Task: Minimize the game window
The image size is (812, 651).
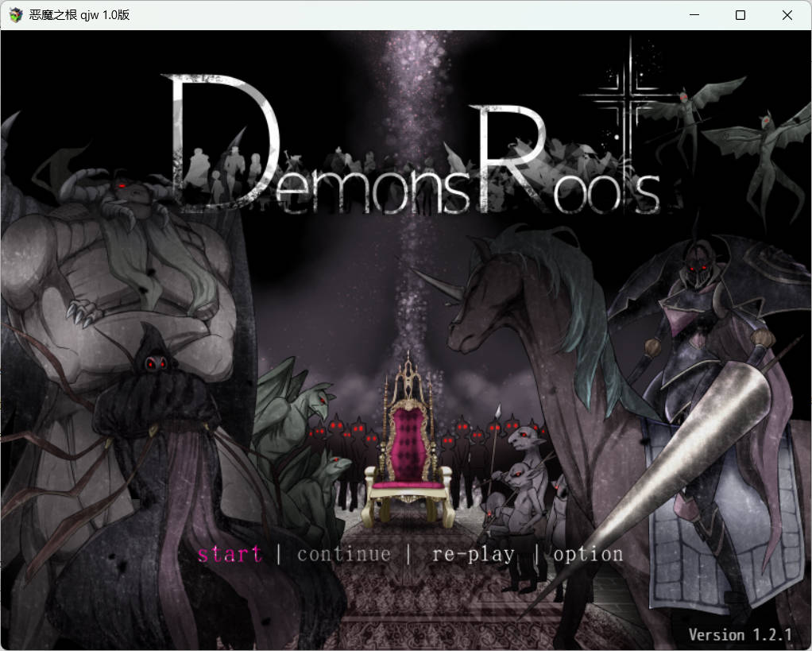Action: [693, 14]
